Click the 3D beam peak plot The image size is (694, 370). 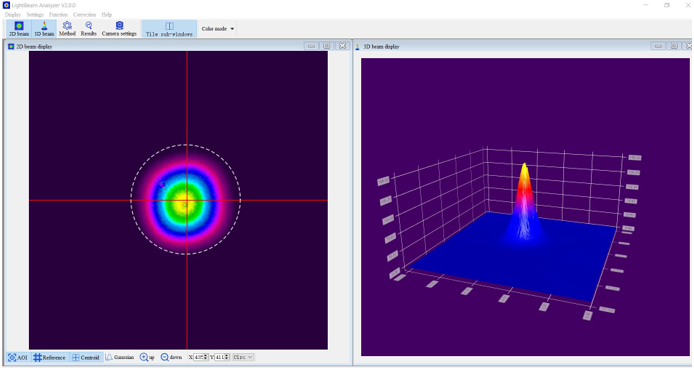(524, 201)
